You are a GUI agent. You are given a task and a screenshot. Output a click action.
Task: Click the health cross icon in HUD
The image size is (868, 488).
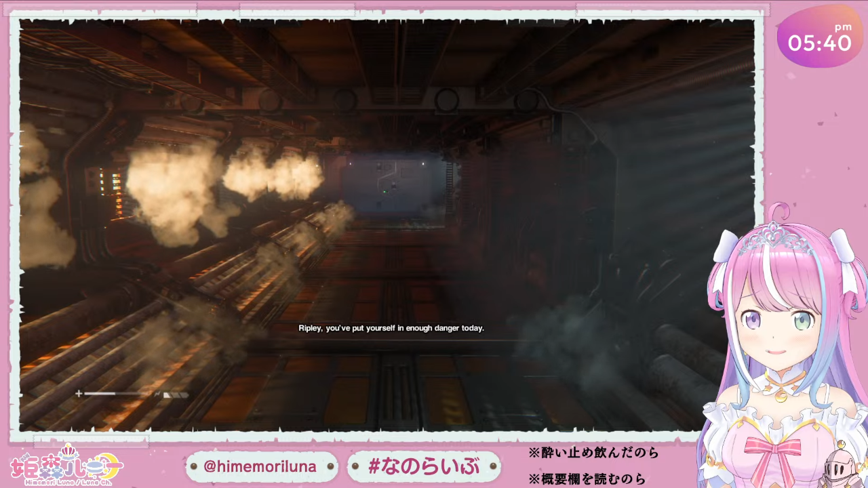[x=79, y=393]
